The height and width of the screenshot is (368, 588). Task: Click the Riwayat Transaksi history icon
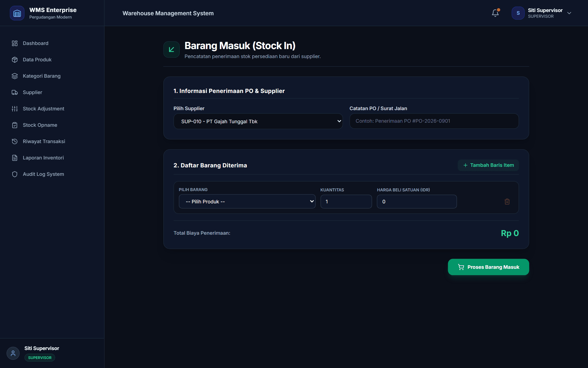15,141
